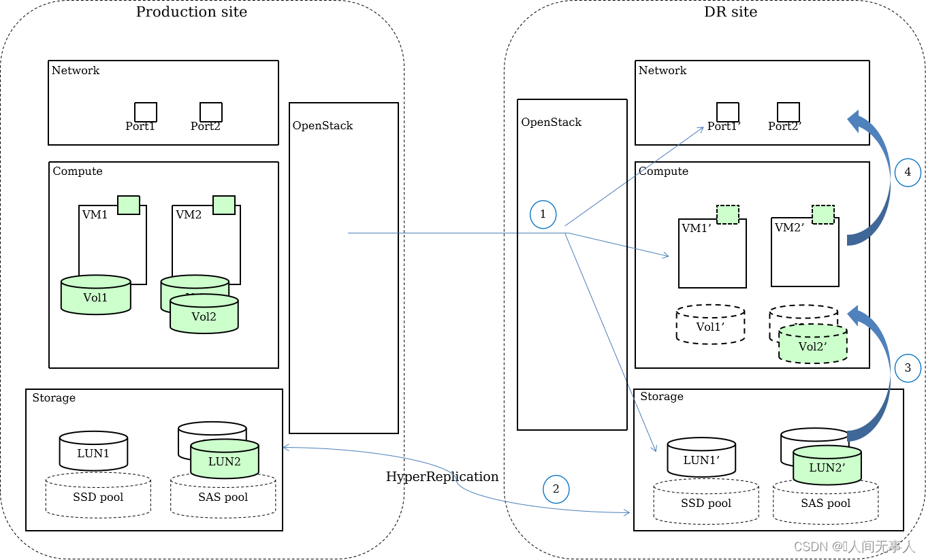Click the Port2 square in Production Network

(211, 112)
